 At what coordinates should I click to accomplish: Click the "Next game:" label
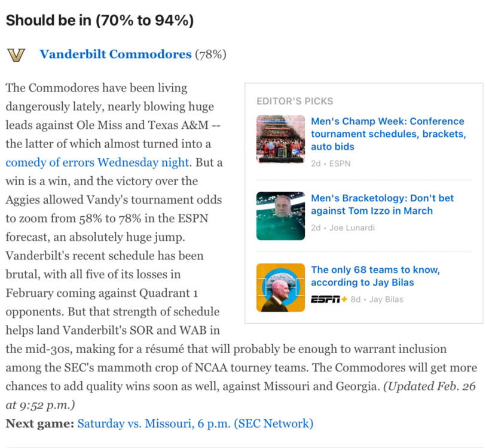coord(38,424)
